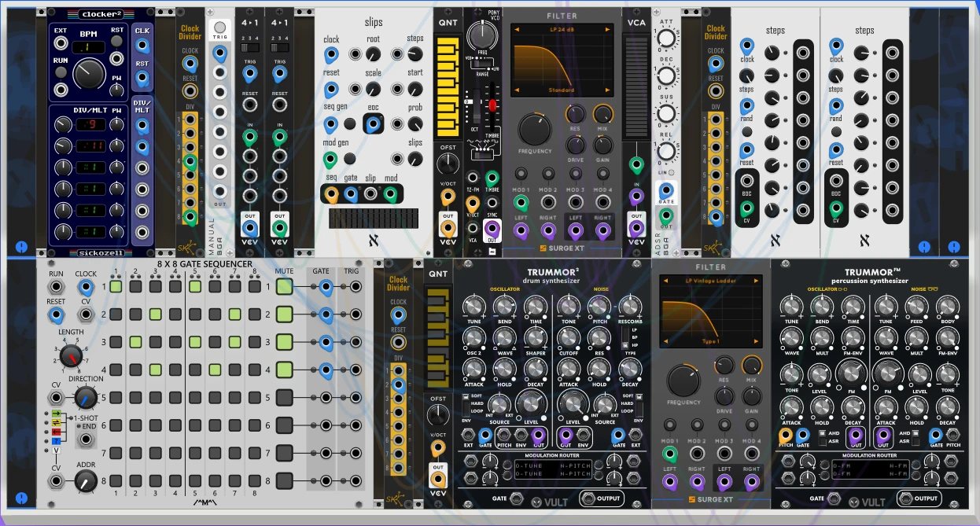Image resolution: width=980 pixels, height=526 pixels.
Task: Click the DIRECTION knob on gate sequencer
Action: 86,397
